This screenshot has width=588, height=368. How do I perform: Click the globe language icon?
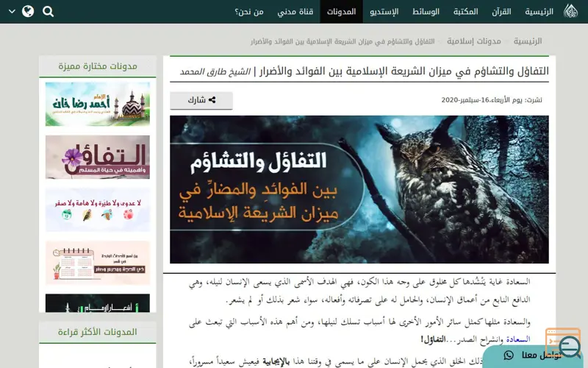click(28, 11)
